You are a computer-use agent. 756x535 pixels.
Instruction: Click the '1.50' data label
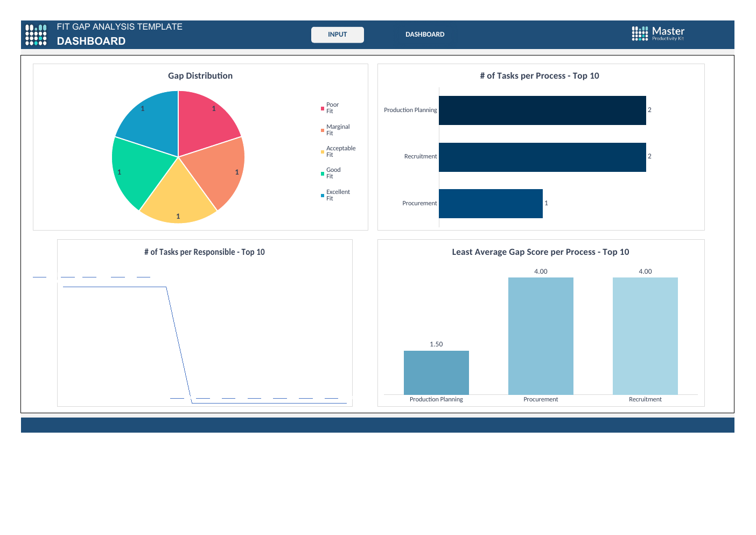click(436, 344)
